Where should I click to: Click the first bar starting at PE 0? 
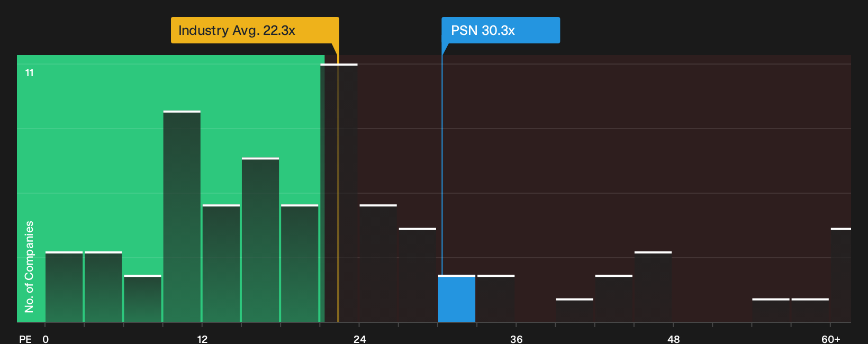(x=64, y=287)
